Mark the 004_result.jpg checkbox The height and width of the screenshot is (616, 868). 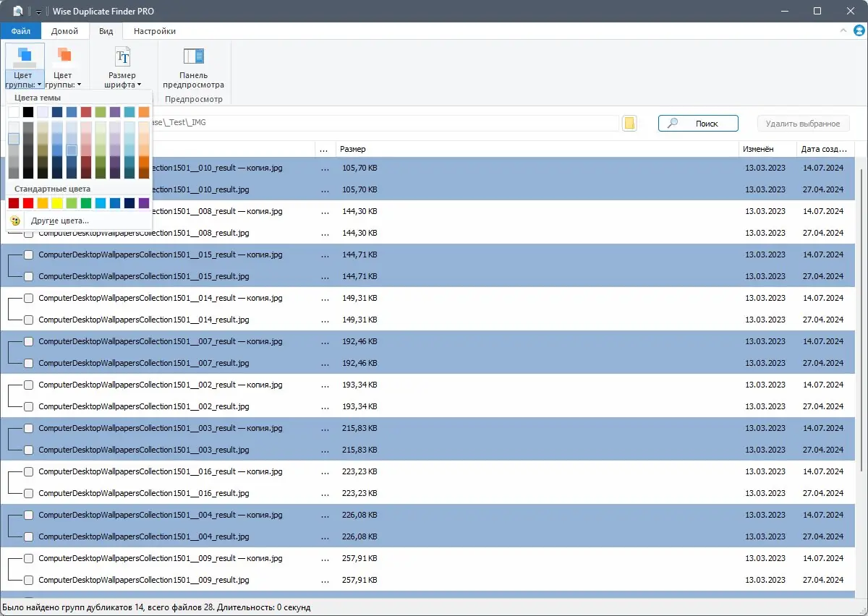point(29,536)
